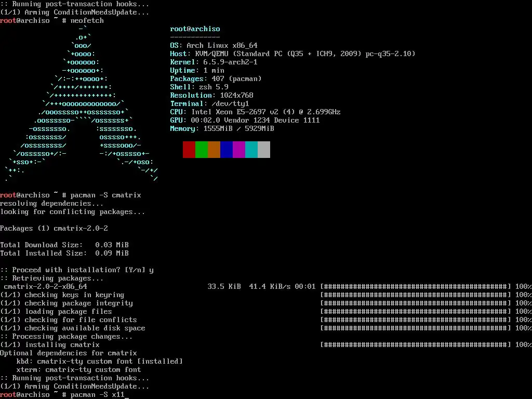532x399 pixels.
Task: Click ':: Retrieving packages...' line
Action: [x=52, y=278]
